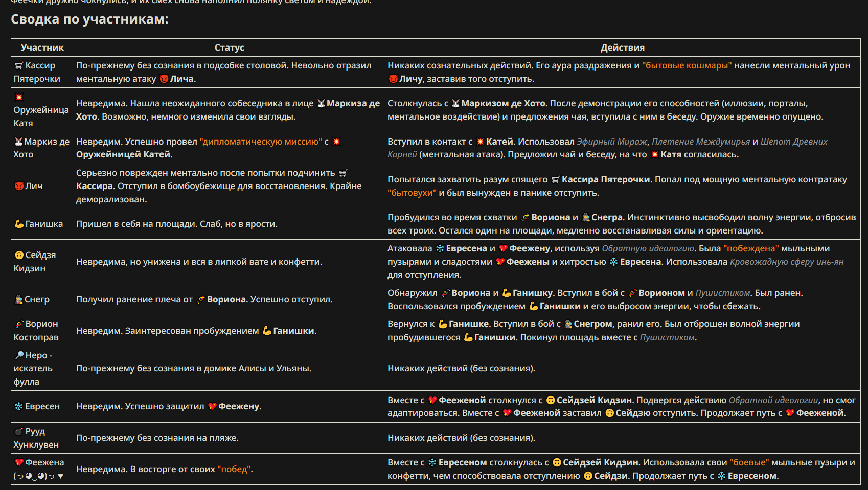Click italic text 'Обратной идеологии' in Евресен actions
Image resolution: width=868 pixels, height=490 pixels.
click(x=773, y=400)
